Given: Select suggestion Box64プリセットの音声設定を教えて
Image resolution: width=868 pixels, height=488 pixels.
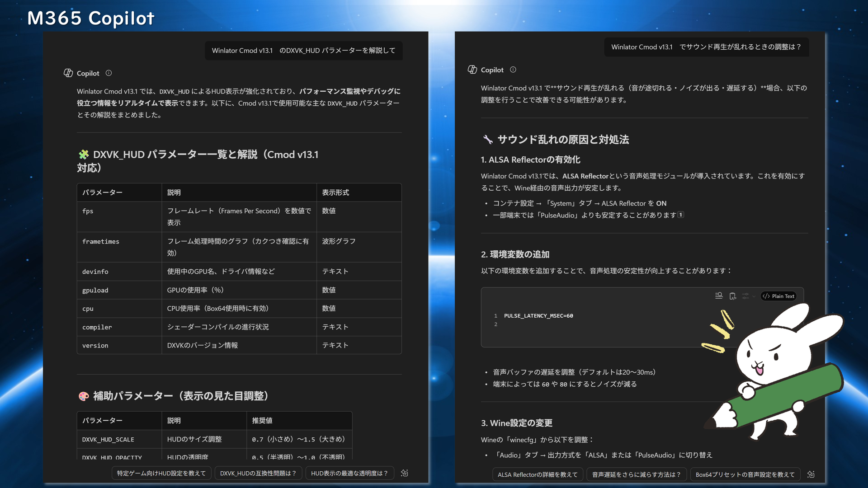Looking at the screenshot, I should pyautogui.click(x=745, y=474).
